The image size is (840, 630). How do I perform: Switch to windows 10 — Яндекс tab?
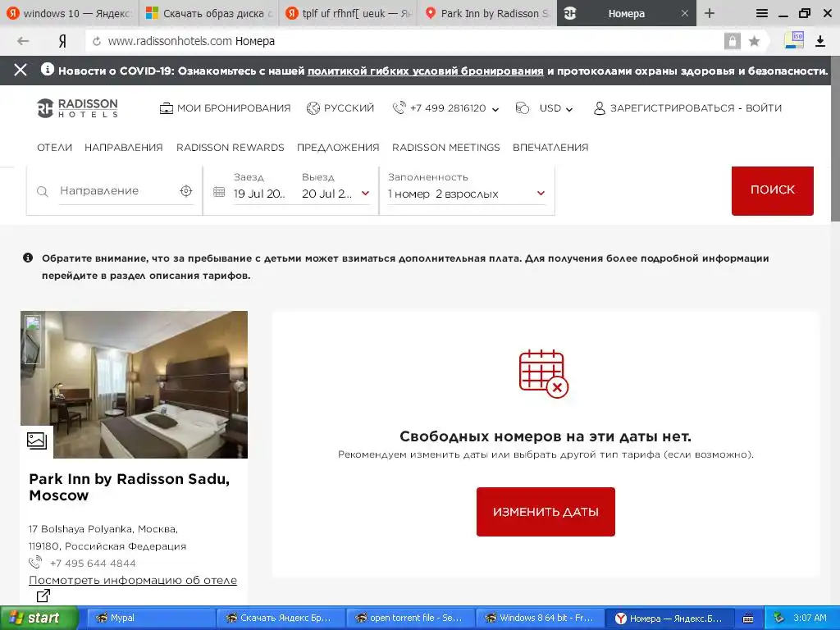click(70, 13)
